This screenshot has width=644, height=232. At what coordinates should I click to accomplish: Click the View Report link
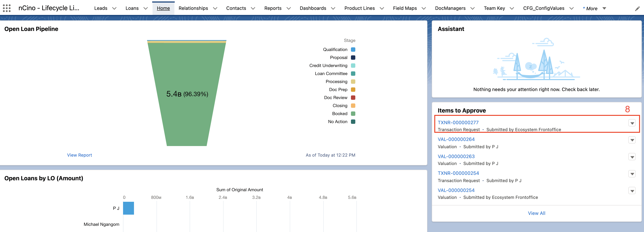[x=79, y=155]
